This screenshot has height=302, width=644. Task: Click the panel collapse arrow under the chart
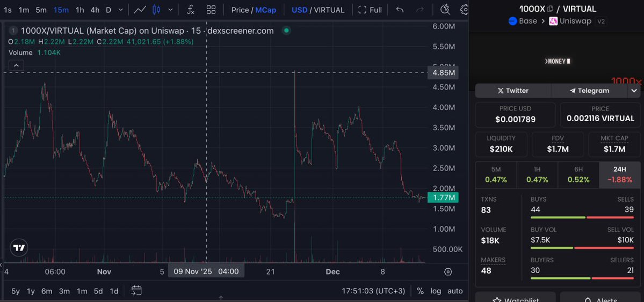point(221,298)
